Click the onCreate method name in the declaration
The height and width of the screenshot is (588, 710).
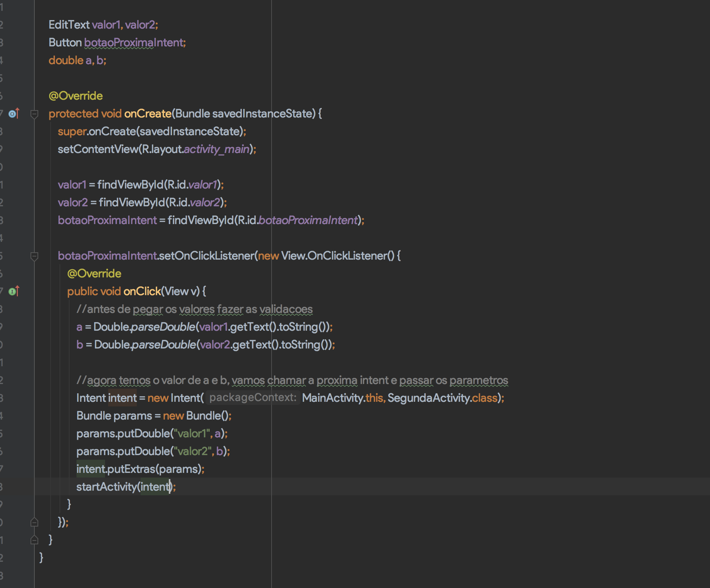coord(148,114)
